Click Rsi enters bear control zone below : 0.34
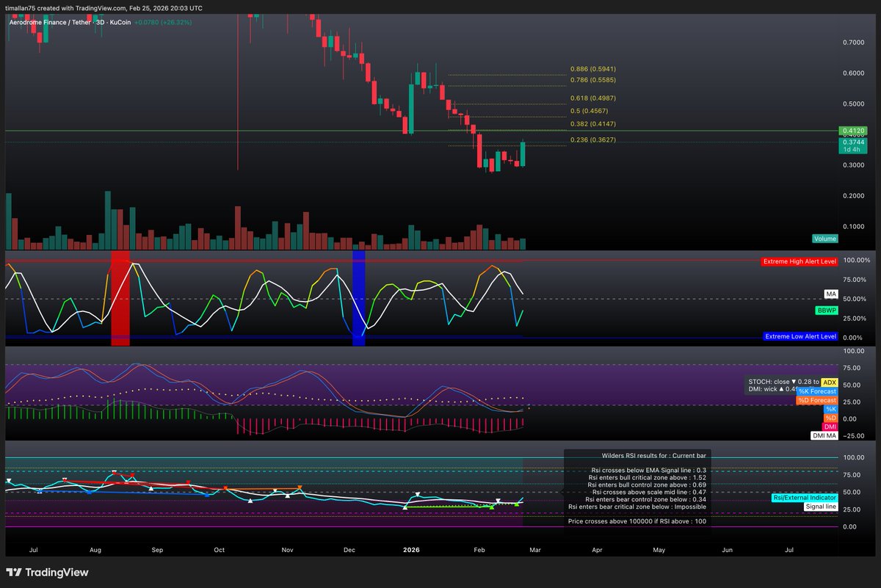 [x=647, y=499]
